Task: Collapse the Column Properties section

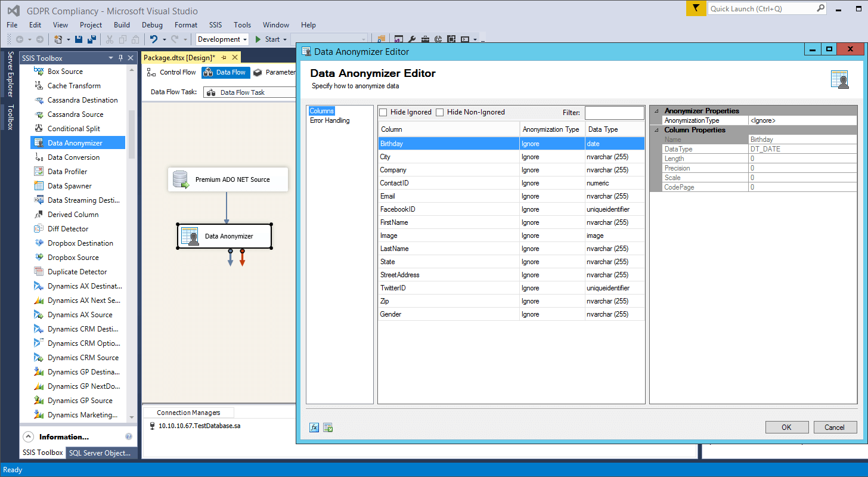Action: [x=656, y=130]
